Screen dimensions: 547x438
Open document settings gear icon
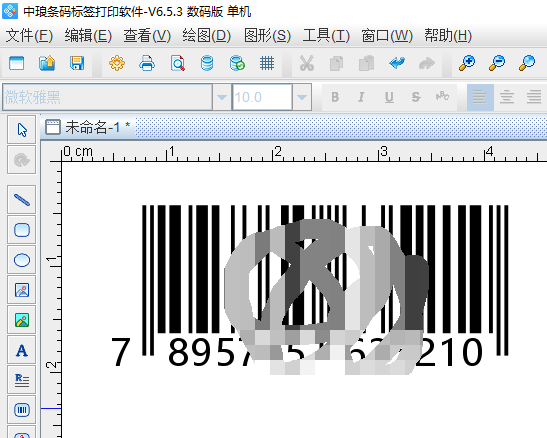click(x=117, y=63)
